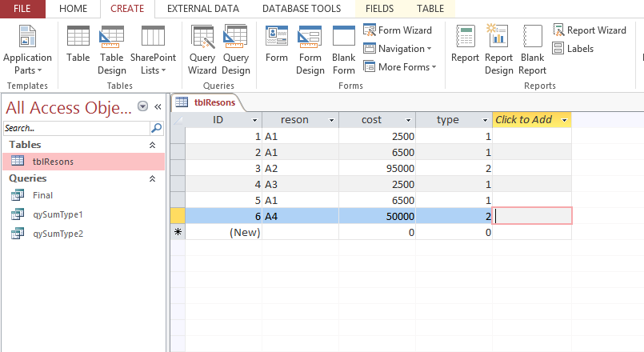Select the qySumType1 query
The image size is (644, 352).
point(57,214)
